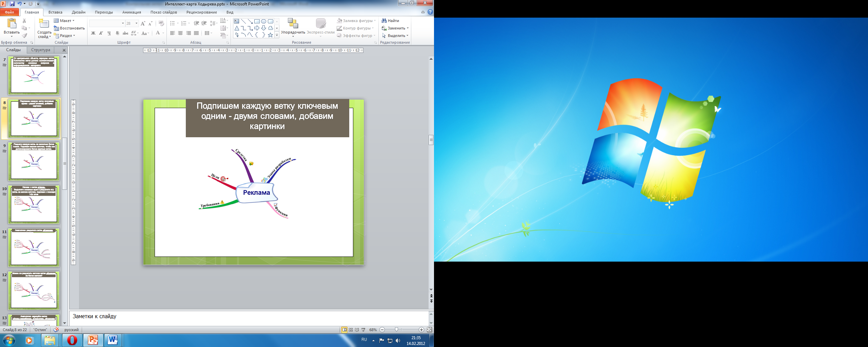Screen dimensions: 868x347
Task: Switch to the Вставка ribbon tab
Action: pos(55,12)
